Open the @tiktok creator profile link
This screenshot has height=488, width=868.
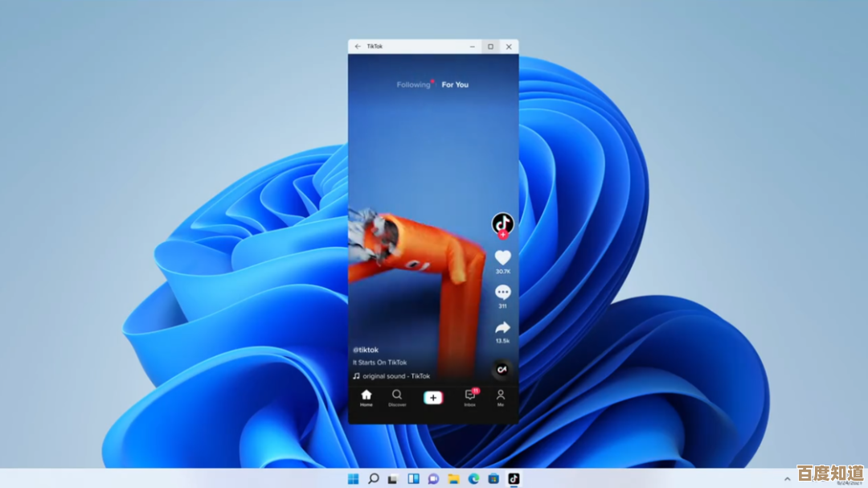pyautogui.click(x=366, y=350)
